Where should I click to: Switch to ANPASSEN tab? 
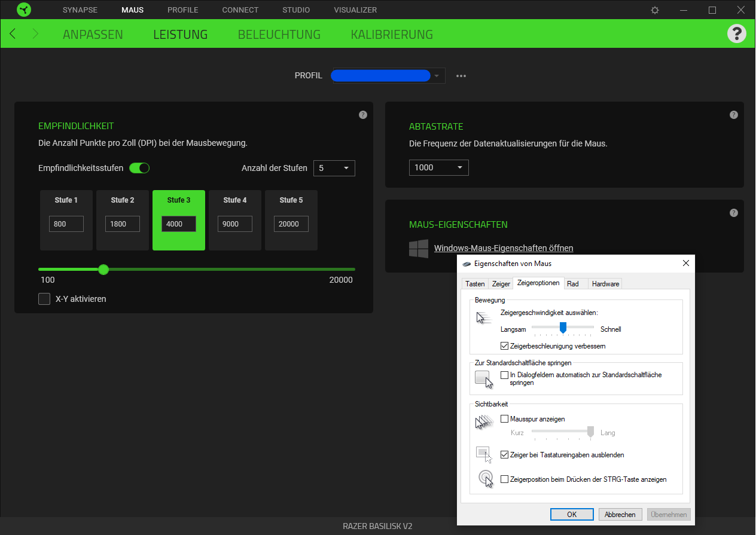93,35
